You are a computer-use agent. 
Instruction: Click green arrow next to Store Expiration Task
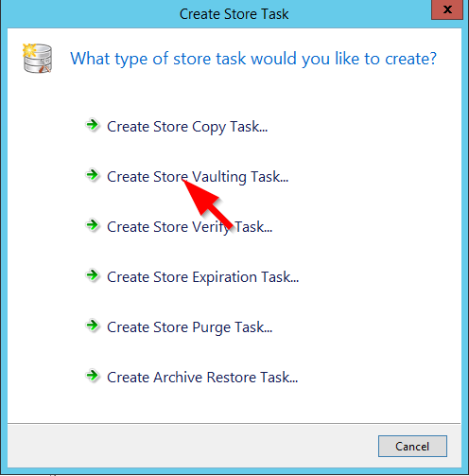pos(93,275)
